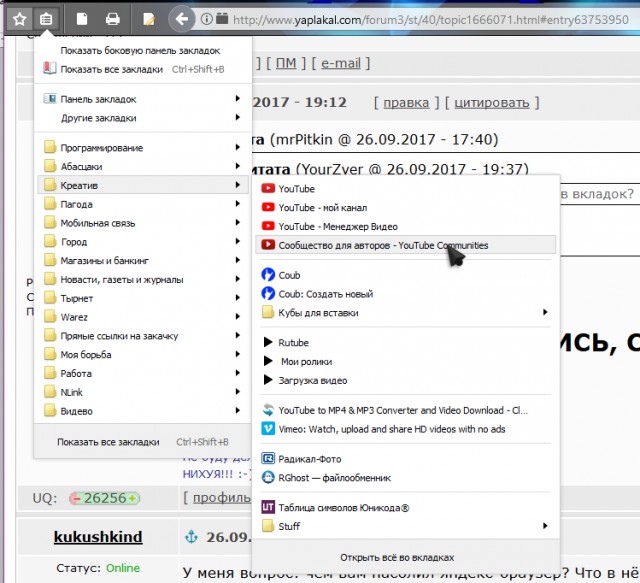Image resolution: width=640 pixels, height=583 pixels.
Task: Open the Rutube bookmark
Action: click(x=406, y=343)
